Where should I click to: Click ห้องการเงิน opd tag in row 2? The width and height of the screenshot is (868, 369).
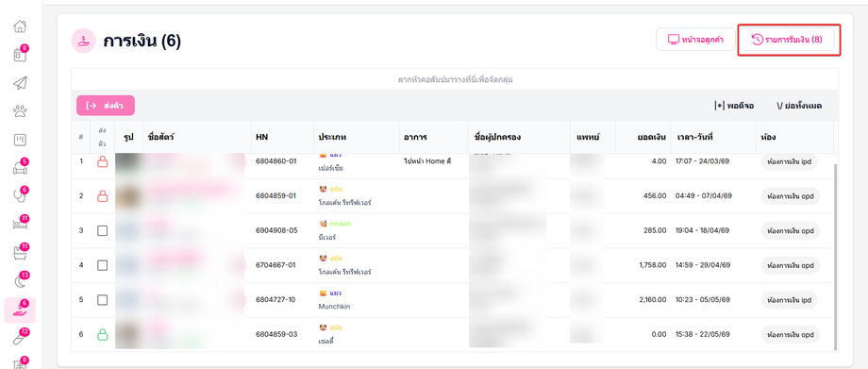coord(791,196)
